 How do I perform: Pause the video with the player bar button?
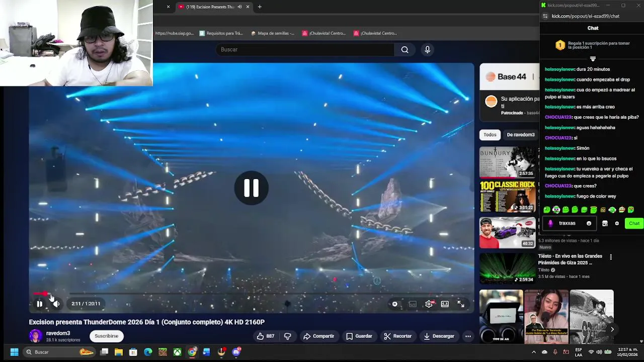coord(40,304)
